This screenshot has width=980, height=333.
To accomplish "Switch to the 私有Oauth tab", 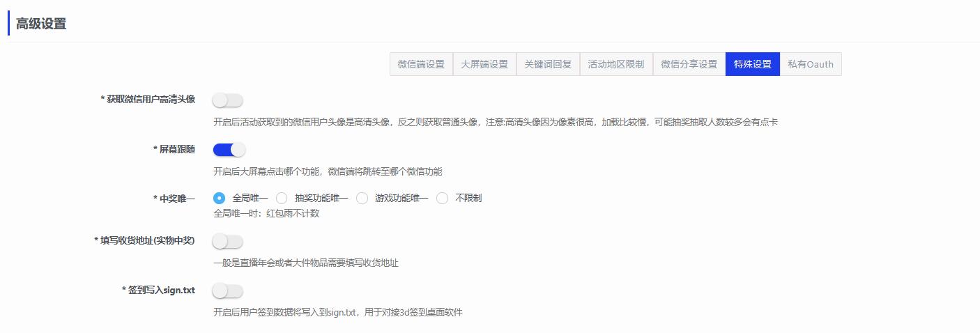I will 811,64.
